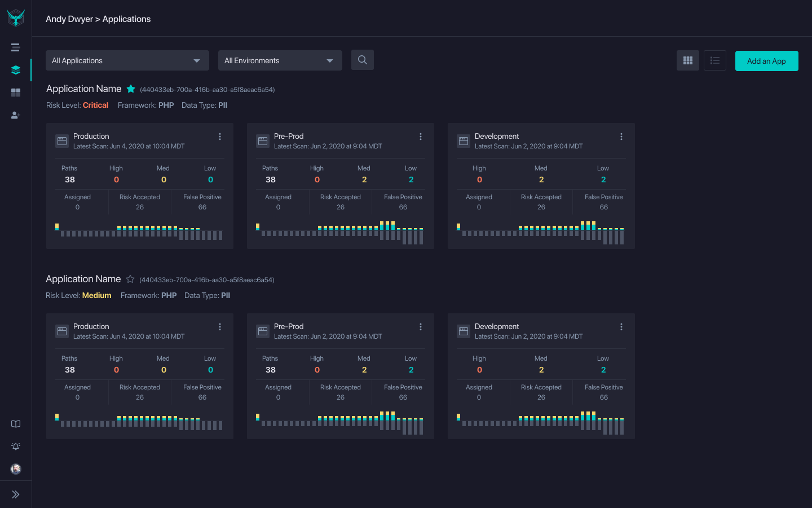Screen dimensions: 812x508
Task: Unfavorite the Critical application via filled star
Action: click(x=131, y=89)
